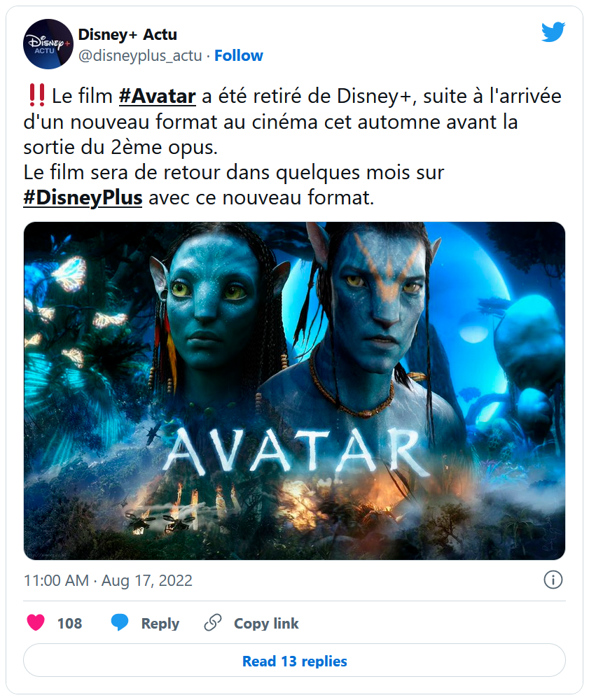Screen dimensions: 589x700
Task: Click the blue reply speech bubble icon
Action: [120, 622]
